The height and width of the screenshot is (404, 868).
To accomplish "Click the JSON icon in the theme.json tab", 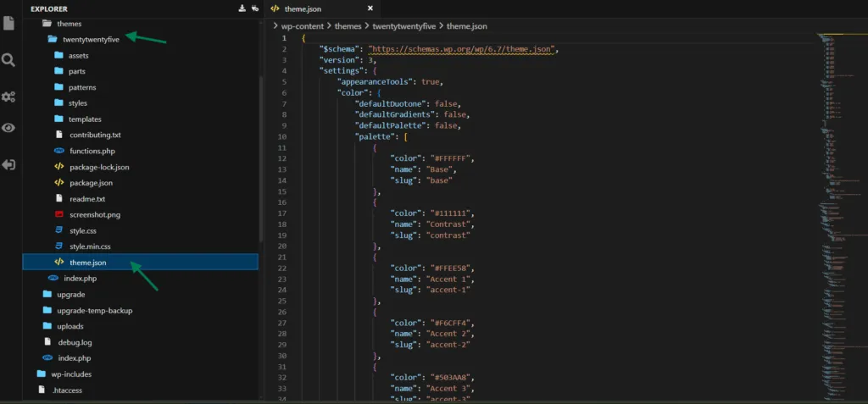I will coord(275,8).
